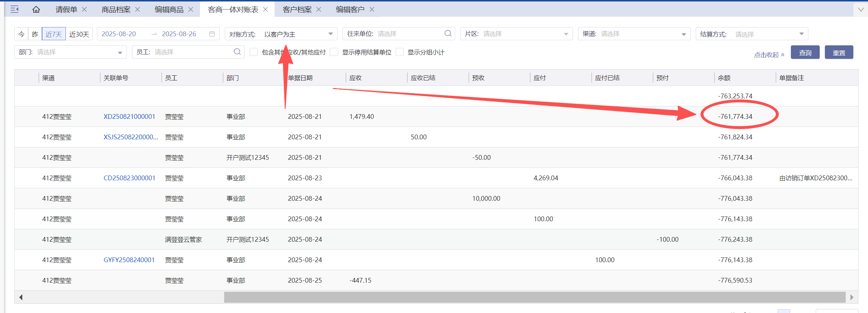Toggle the sidebar menu collapse icon
Viewport: 868px width, 313px height.
[15, 10]
